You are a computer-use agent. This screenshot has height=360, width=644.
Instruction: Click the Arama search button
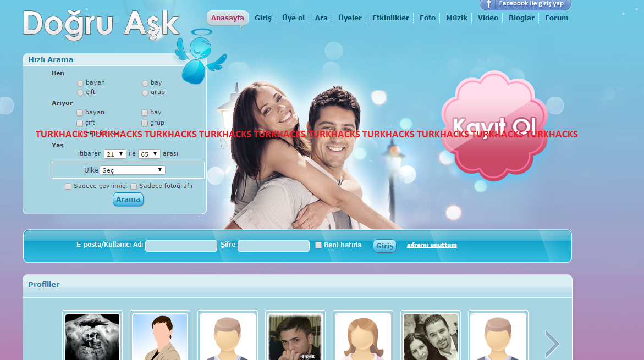click(x=128, y=200)
